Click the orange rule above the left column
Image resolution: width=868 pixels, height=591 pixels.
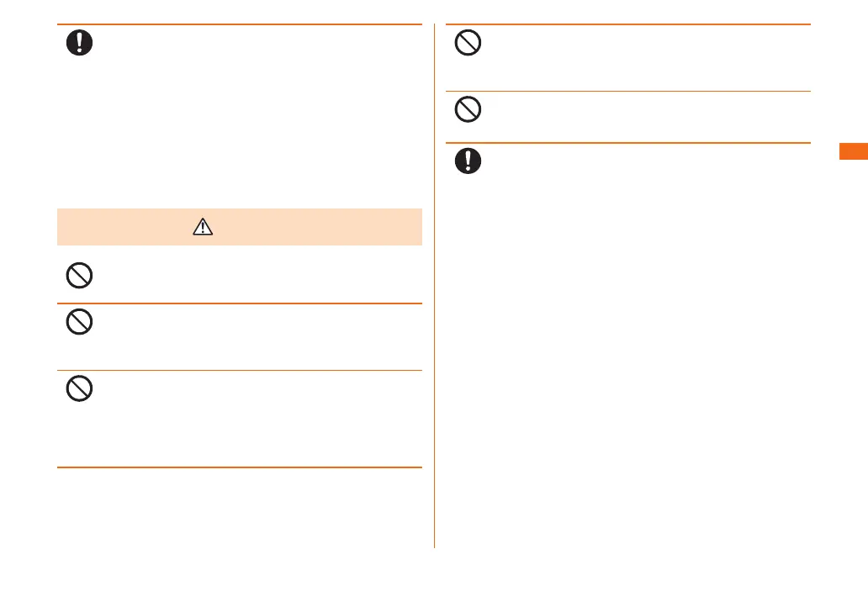(239, 25)
